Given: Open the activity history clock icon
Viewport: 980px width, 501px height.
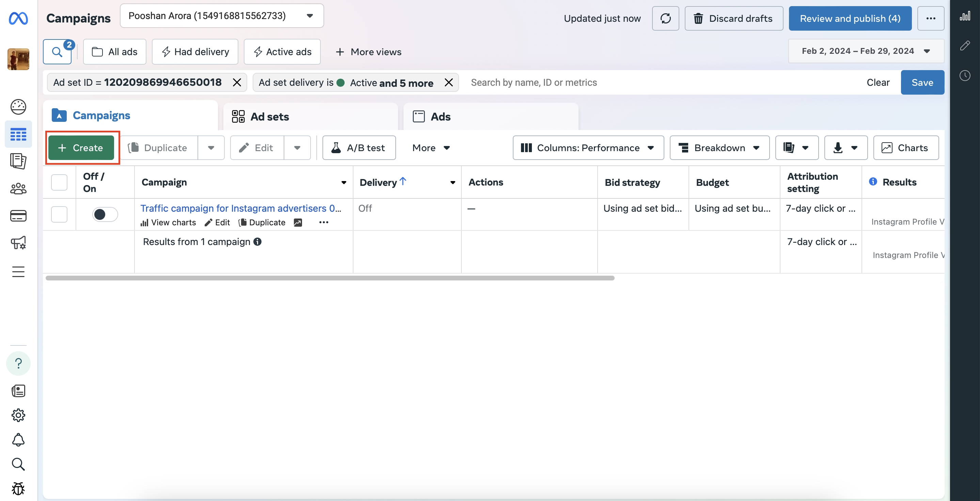Looking at the screenshot, I should coord(965,75).
